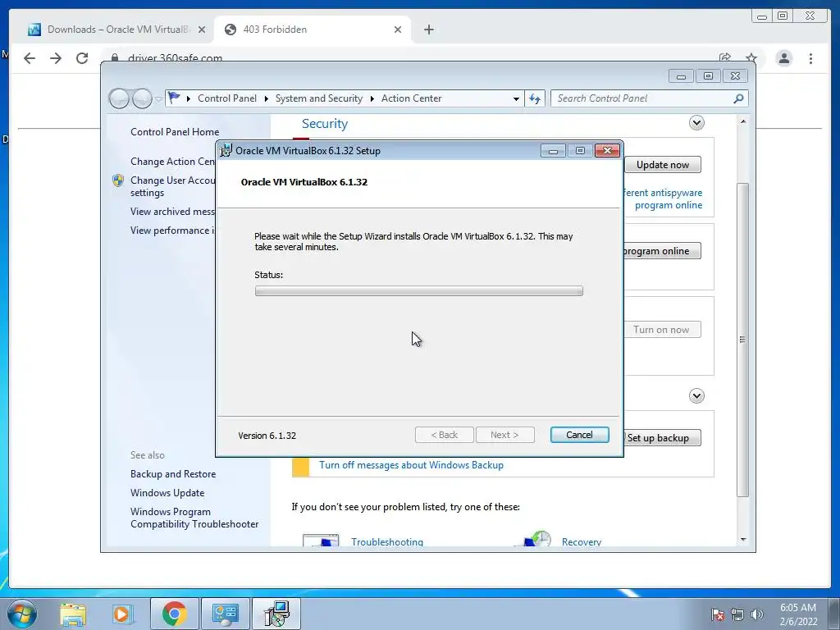This screenshot has width=840, height=630.
Task: Click the Troubleshooting monitor icon
Action: (321, 540)
